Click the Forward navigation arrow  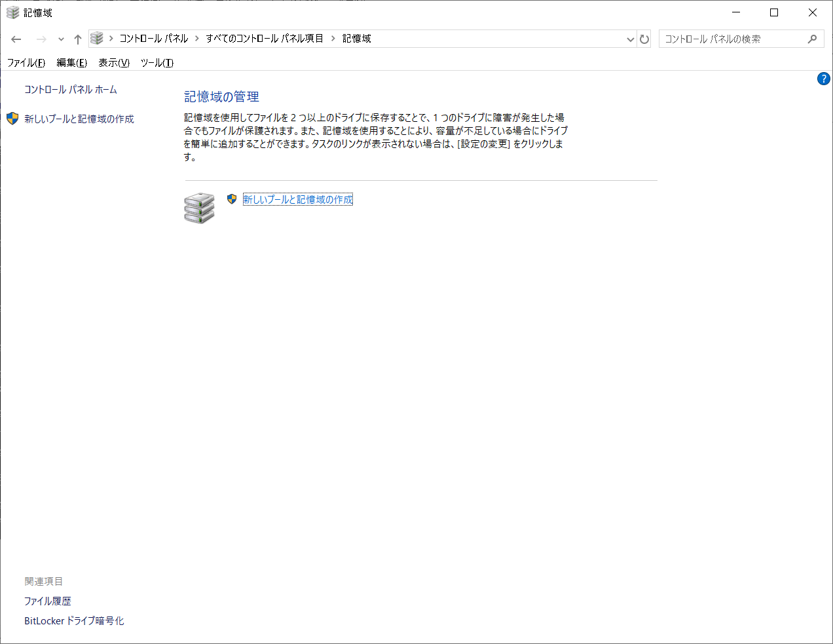(41, 39)
